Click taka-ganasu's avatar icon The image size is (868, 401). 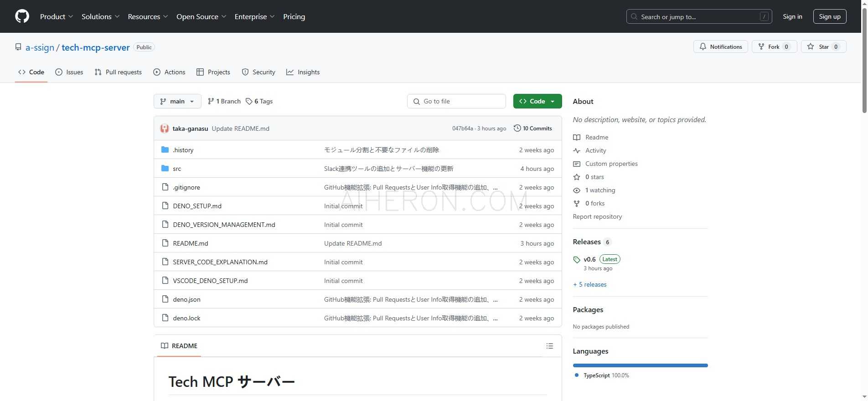click(165, 129)
